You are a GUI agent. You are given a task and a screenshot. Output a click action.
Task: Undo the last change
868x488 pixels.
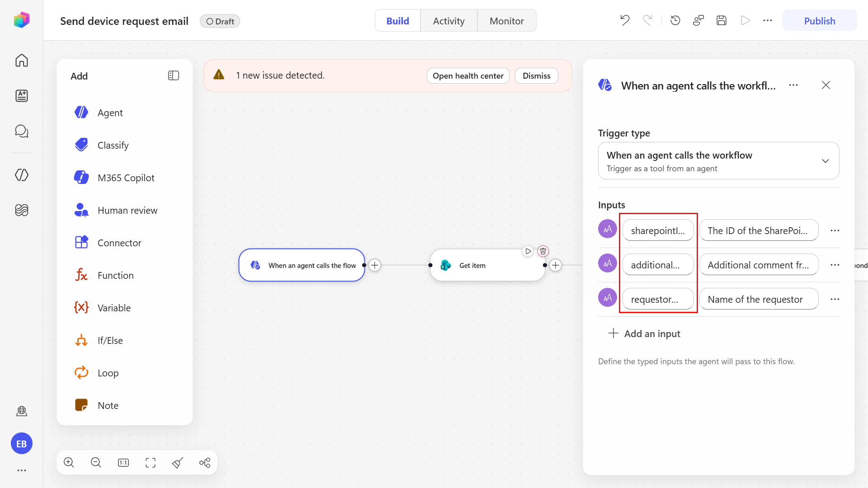click(x=625, y=20)
